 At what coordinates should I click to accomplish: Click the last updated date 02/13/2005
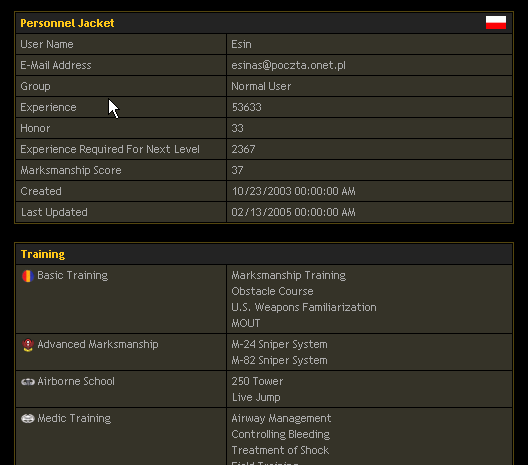(261, 212)
